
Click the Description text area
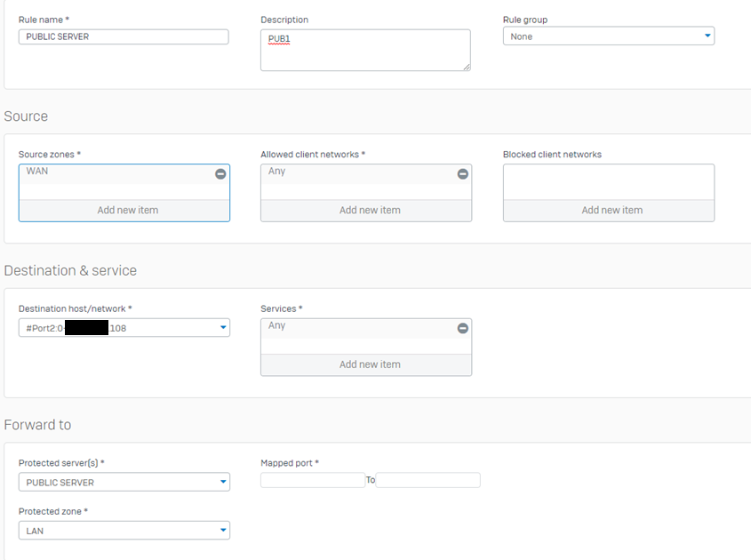click(x=365, y=51)
